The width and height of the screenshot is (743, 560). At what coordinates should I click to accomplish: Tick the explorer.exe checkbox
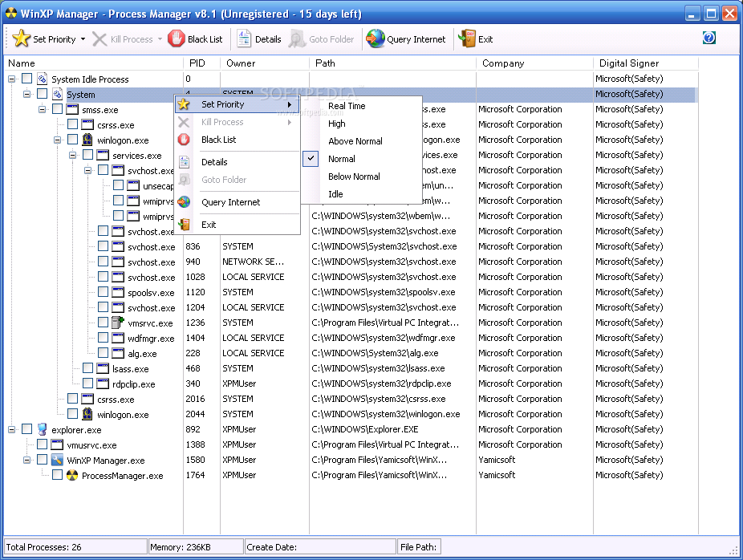tap(27, 428)
